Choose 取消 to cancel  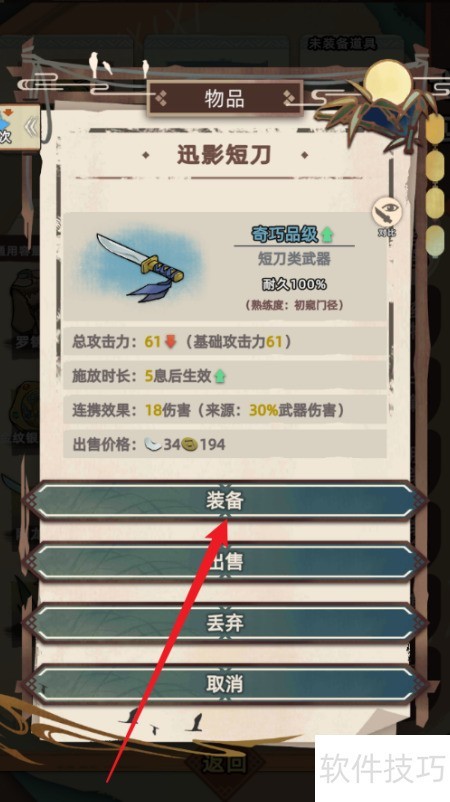[225, 684]
